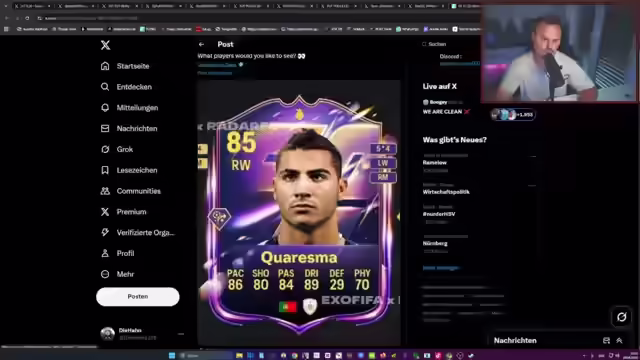The height and width of the screenshot is (360, 640).
Task: Open the Windows Start menu
Action: click(x=172, y=356)
